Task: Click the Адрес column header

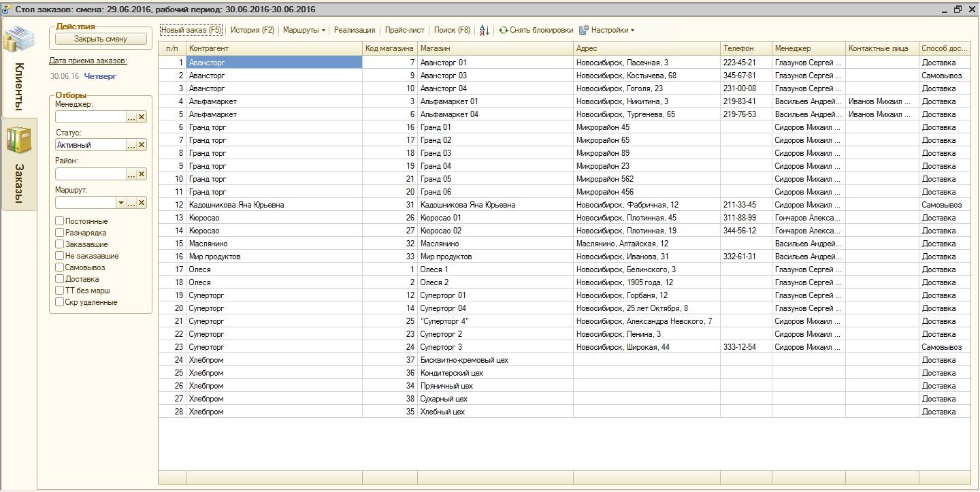Action: tap(647, 48)
